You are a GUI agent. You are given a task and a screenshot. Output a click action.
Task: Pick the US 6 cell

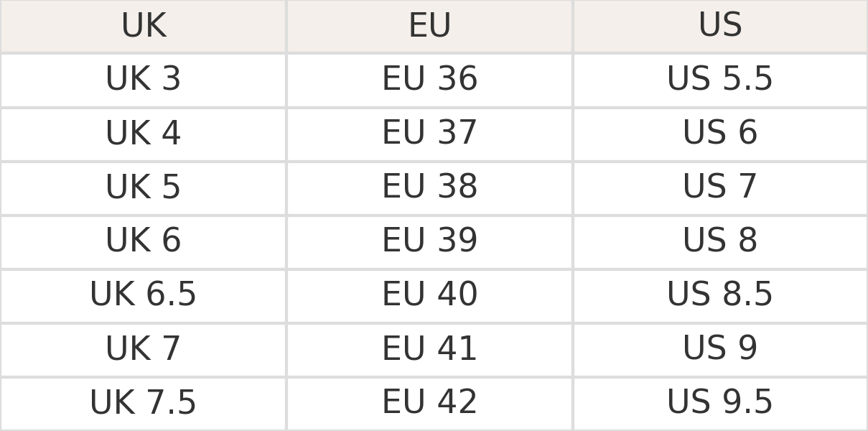720,134
